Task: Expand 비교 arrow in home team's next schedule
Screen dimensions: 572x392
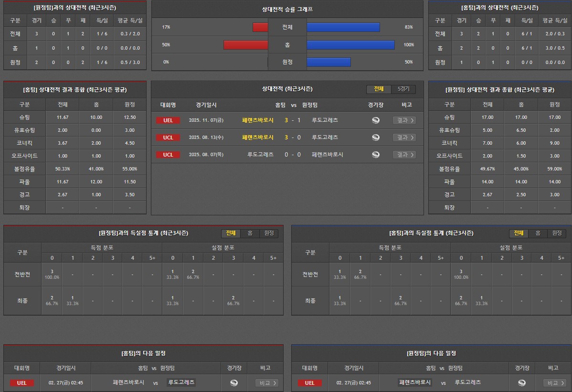Action: point(267,383)
